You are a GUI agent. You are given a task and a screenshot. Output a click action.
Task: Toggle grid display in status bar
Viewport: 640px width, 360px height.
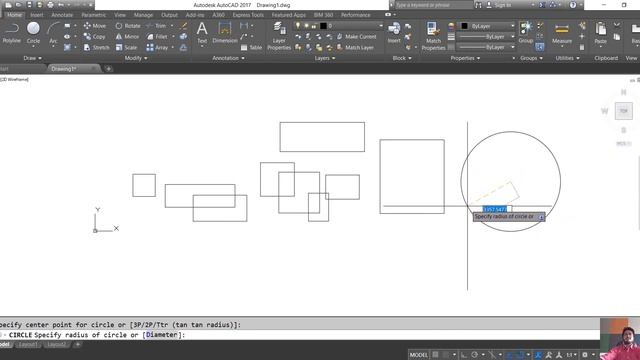[436, 355]
